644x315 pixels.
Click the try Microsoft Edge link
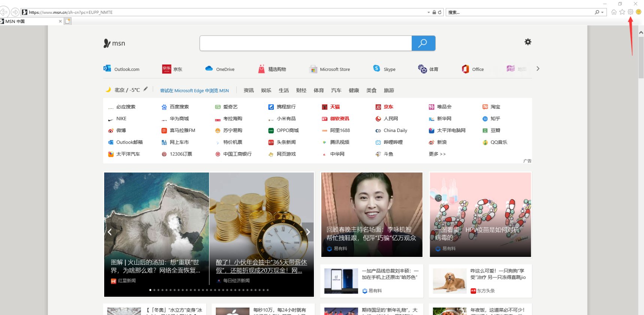(x=194, y=91)
